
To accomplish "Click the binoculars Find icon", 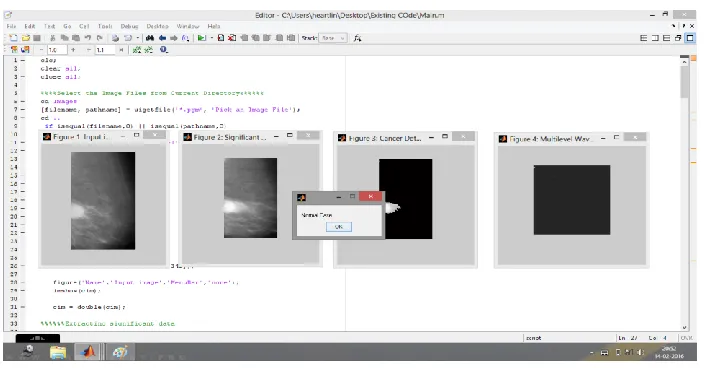I will pos(150,38).
